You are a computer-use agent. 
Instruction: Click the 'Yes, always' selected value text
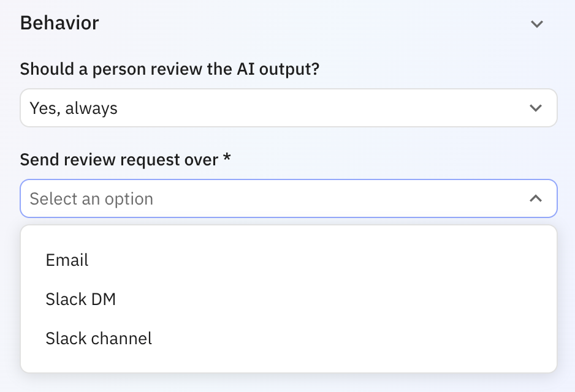[x=74, y=108]
